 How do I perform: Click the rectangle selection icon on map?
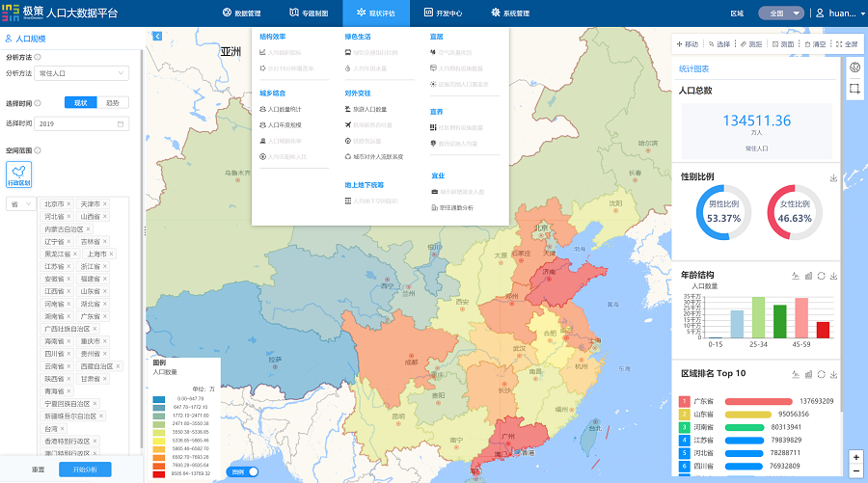854,88
